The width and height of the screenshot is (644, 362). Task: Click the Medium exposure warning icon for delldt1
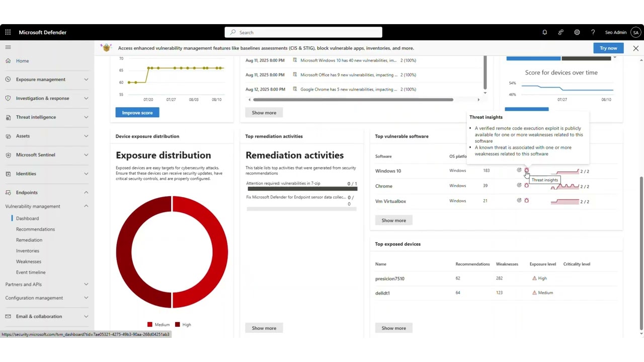point(534,293)
